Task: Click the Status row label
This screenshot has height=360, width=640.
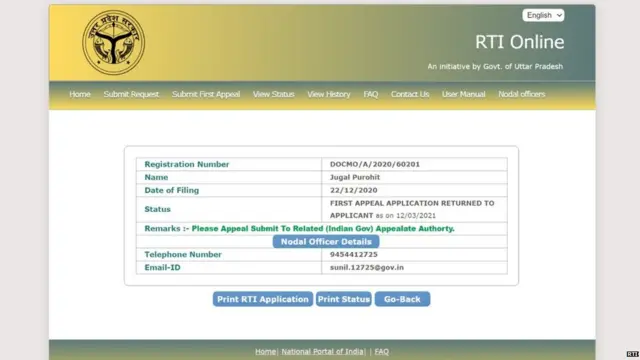Action: (x=157, y=209)
